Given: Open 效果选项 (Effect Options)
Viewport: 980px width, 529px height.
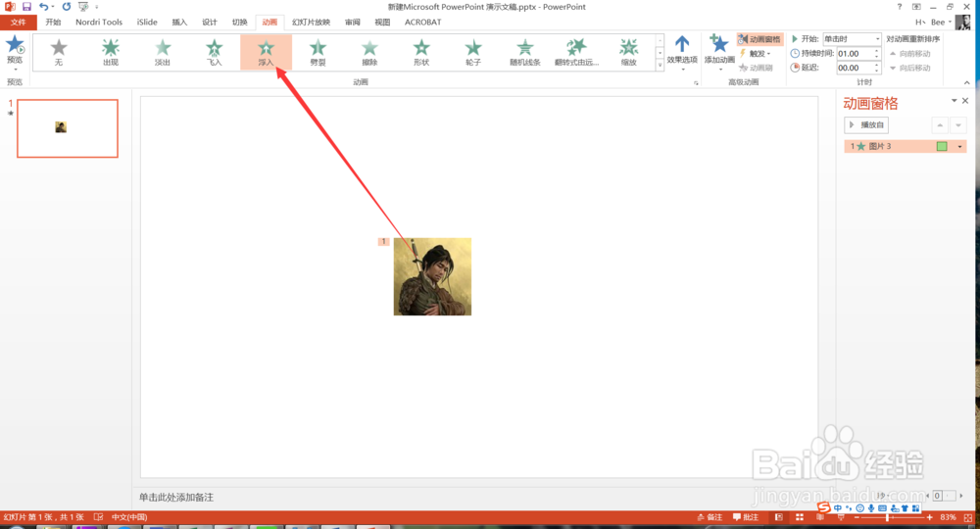Looking at the screenshot, I should pos(682,53).
